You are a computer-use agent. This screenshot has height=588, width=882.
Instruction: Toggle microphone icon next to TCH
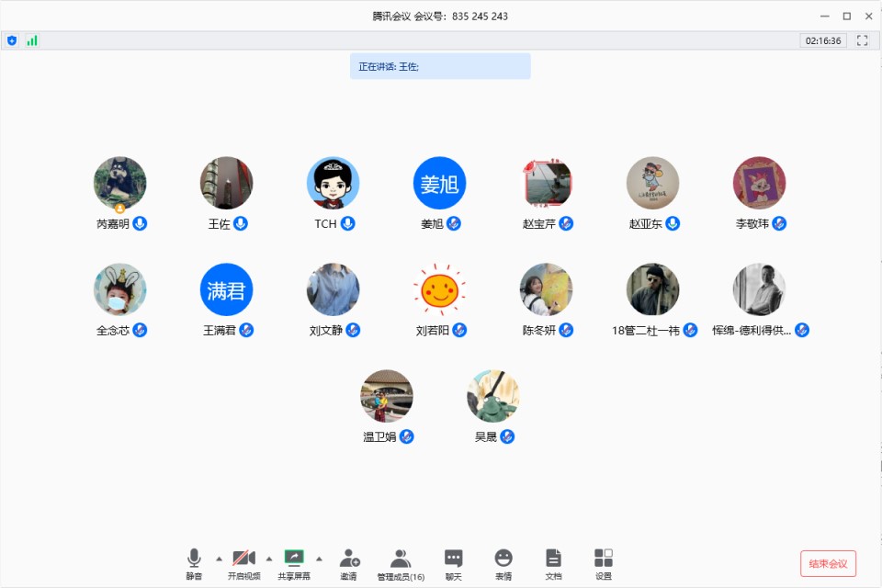[348, 223]
